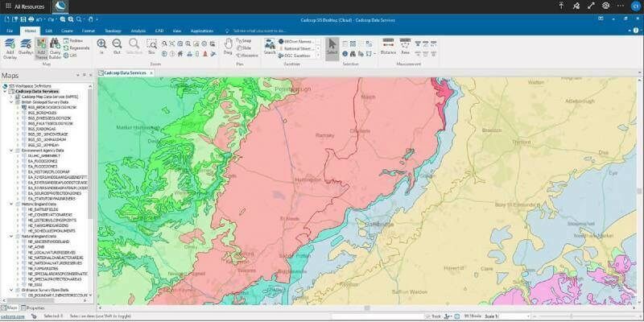Click the GBOten Names gazetteer entry
This screenshot has height=322, width=644.
coord(296,41)
